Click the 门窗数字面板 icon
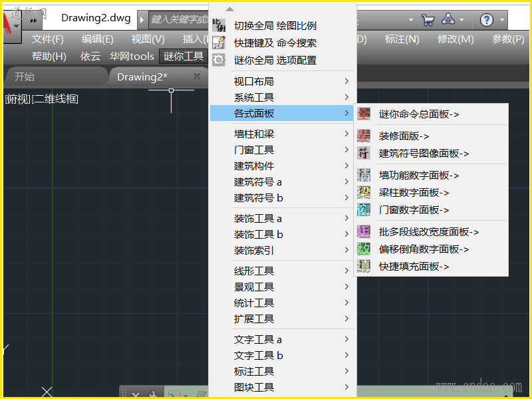 pyautogui.click(x=364, y=210)
